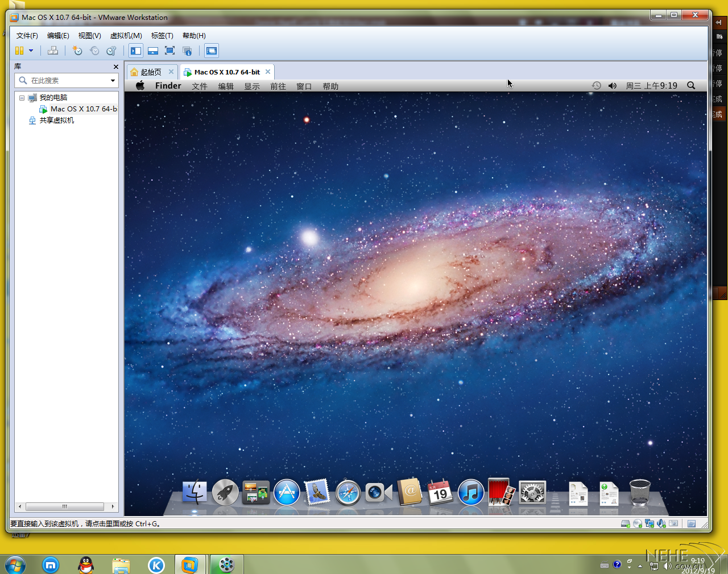Open Launchpad rocket icon in the Dock
This screenshot has width=728, height=574.
pyautogui.click(x=225, y=492)
